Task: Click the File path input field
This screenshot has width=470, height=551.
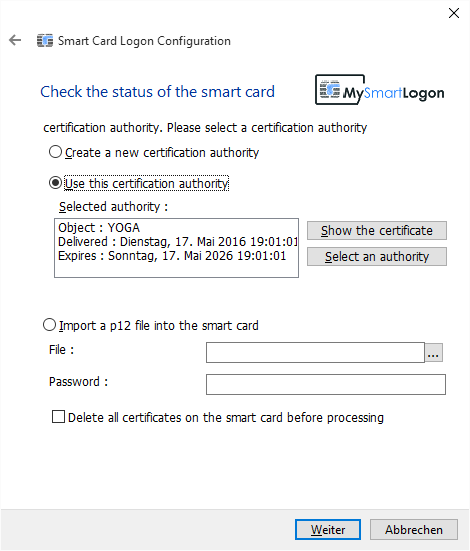Action: 315,352
